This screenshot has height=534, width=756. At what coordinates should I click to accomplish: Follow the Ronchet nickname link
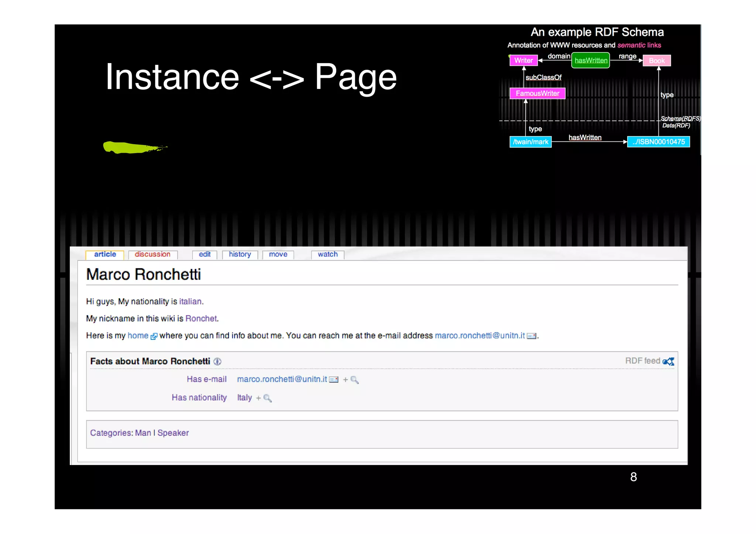coord(201,318)
